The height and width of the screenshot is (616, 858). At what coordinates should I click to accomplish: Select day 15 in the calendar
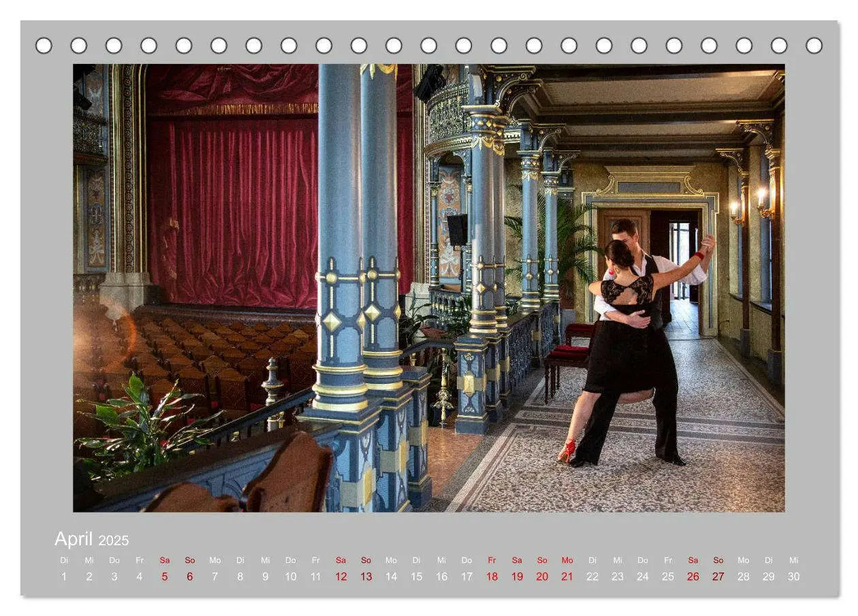417,577
